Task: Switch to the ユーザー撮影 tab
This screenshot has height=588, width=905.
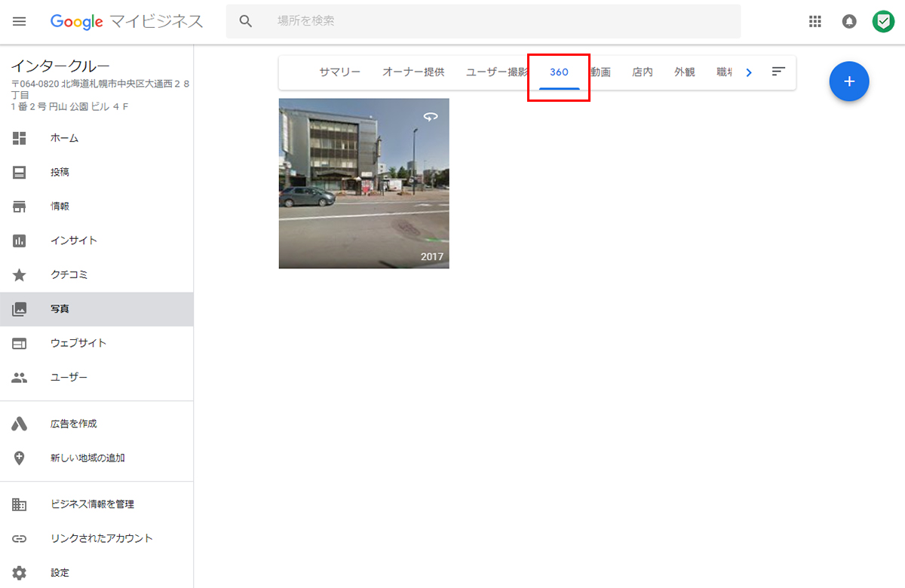Action: pyautogui.click(x=497, y=72)
